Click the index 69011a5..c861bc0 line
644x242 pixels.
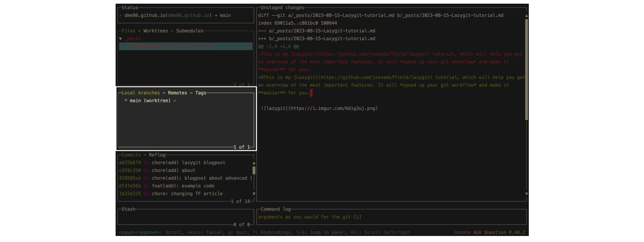(x=297, y=23)
